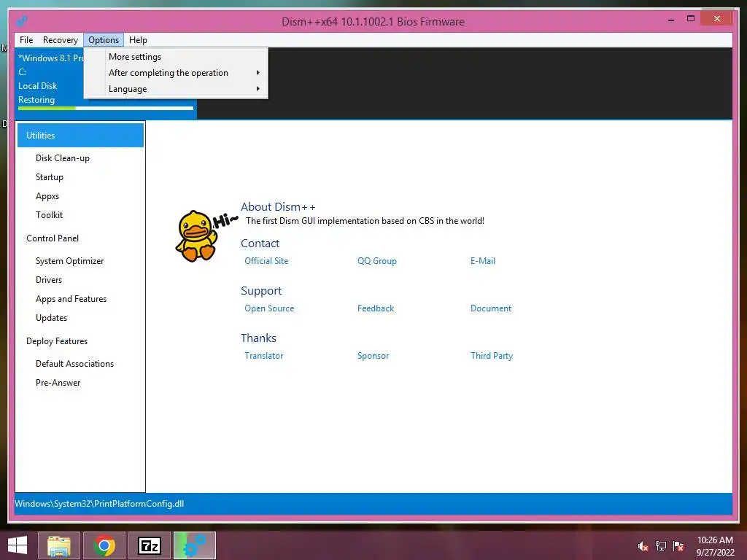747x560 pixels.
Task: Click the E-Mail contact link
Action: tap(483, 261)
